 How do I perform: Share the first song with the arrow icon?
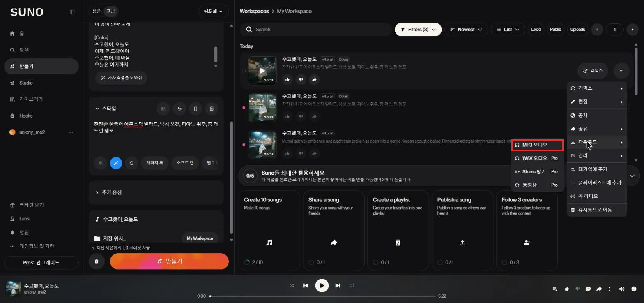click(x=314, y=79)
